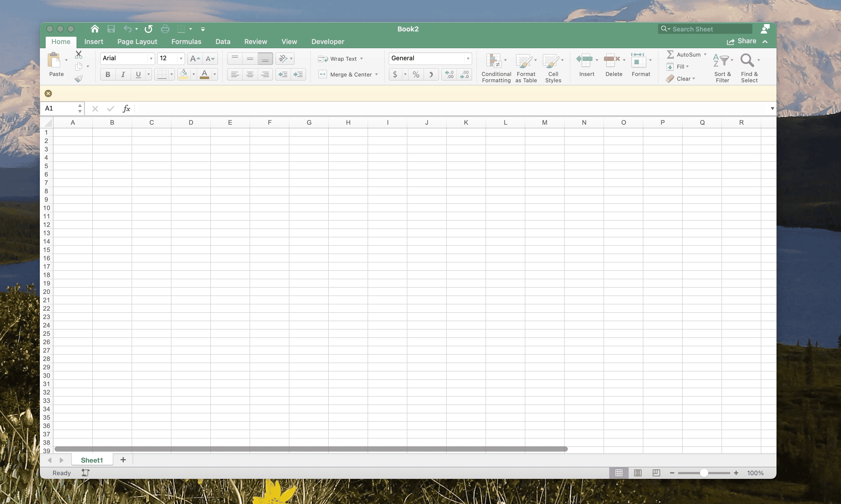Click the Undo arrow icon
This screenshot has height=504, width=841.
coord(127,29)
